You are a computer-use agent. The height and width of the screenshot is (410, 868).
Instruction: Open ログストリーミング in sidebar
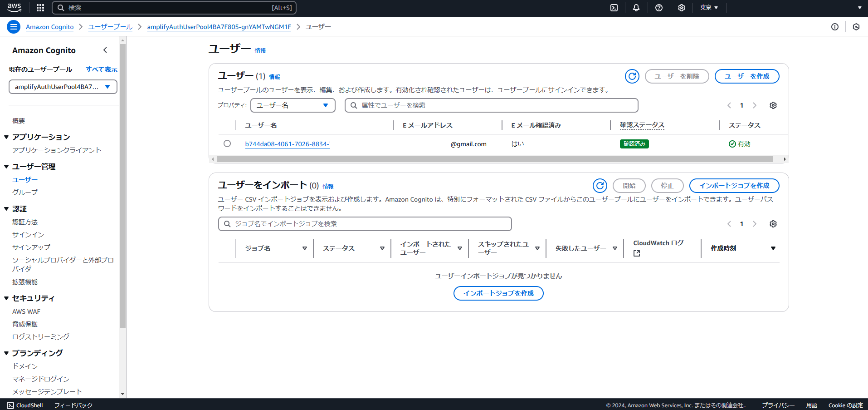pos(41,336)
